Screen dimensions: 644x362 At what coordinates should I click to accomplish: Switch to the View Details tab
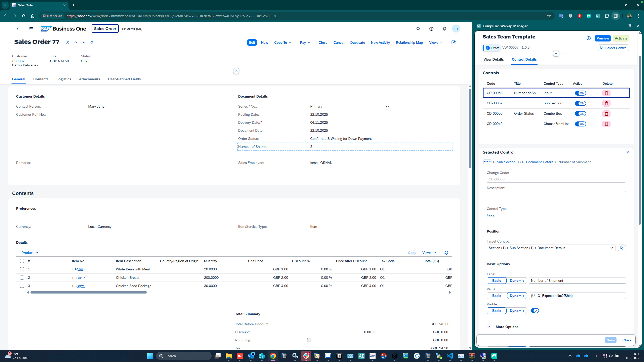493,59
